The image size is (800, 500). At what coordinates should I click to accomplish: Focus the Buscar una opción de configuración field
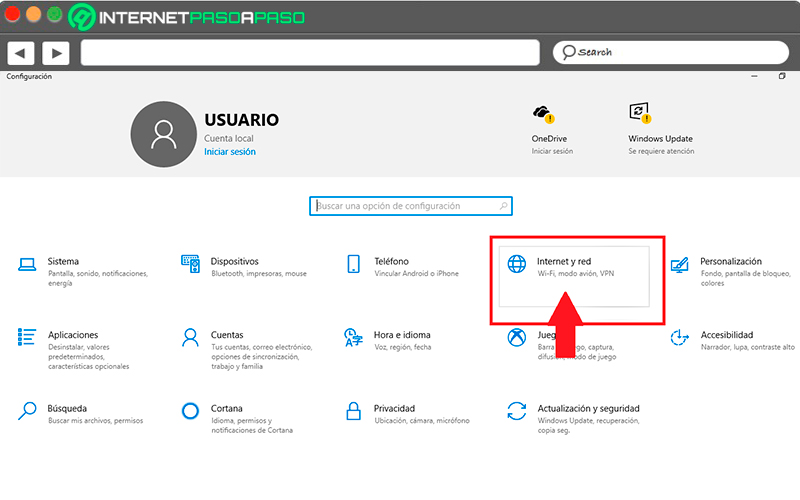411,206
